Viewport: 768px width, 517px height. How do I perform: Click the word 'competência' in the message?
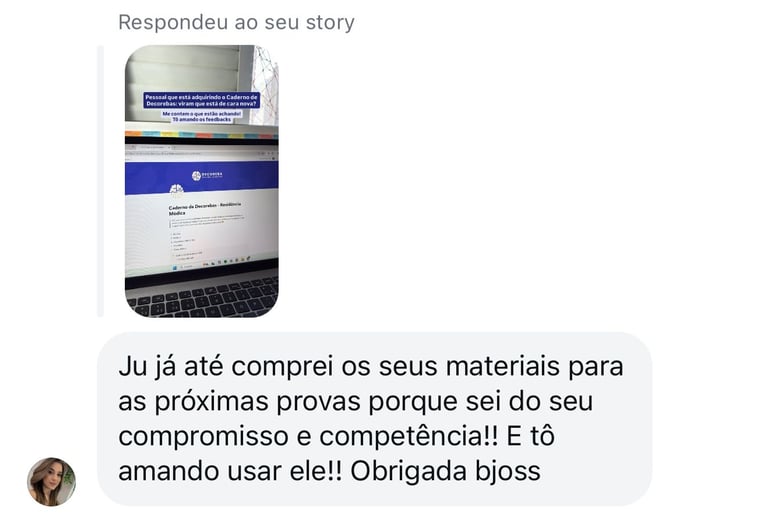pyautogui.click(x=401, y=436)
